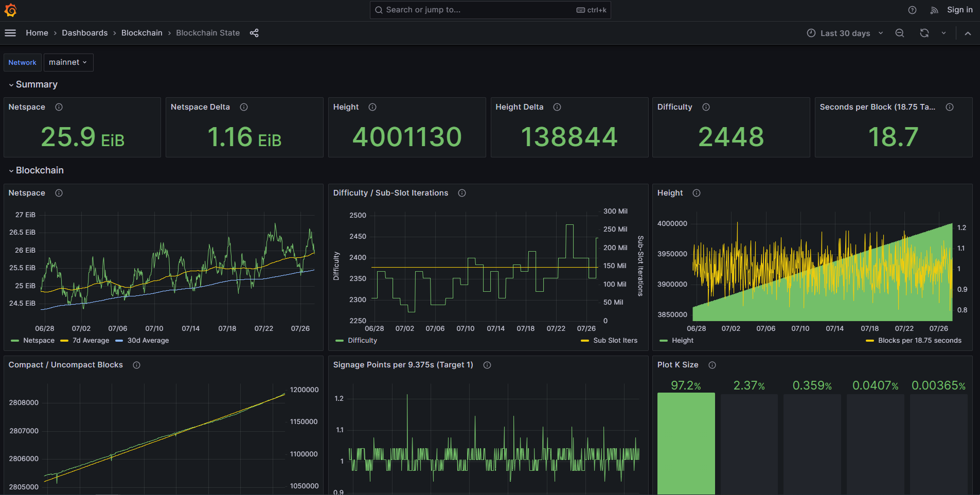
Task: Open the Blockchain folder breadcrumb
Action: (x=141, y=33)
